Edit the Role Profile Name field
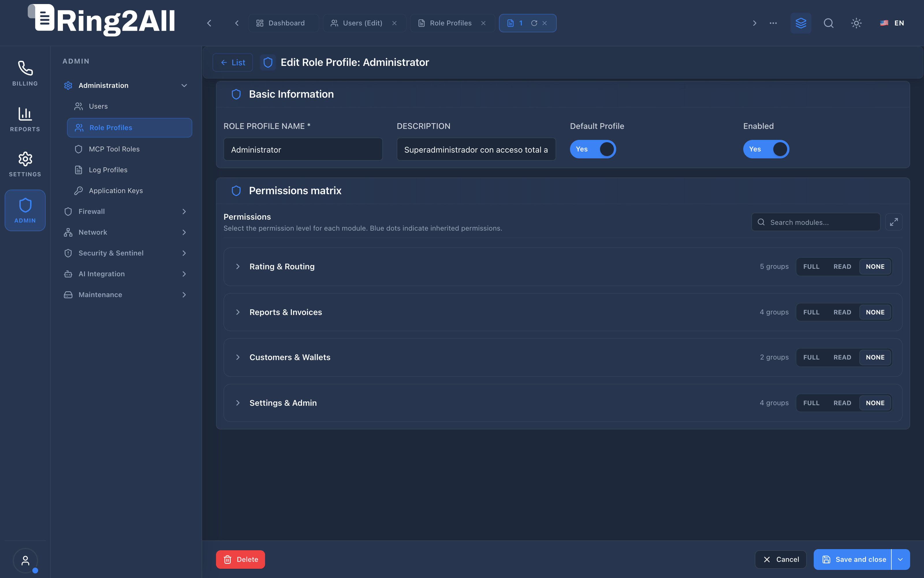 click(303, 149)
